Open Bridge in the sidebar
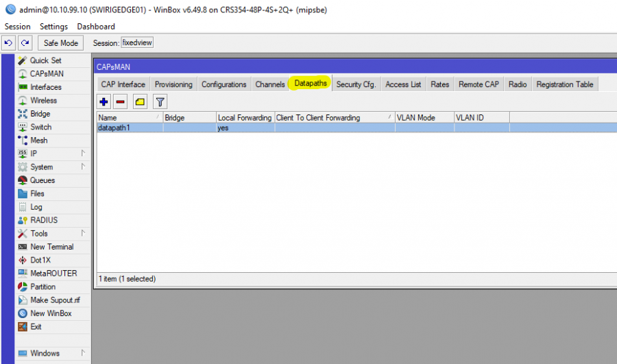Screen dimensions: 617x364 [40, 114]
